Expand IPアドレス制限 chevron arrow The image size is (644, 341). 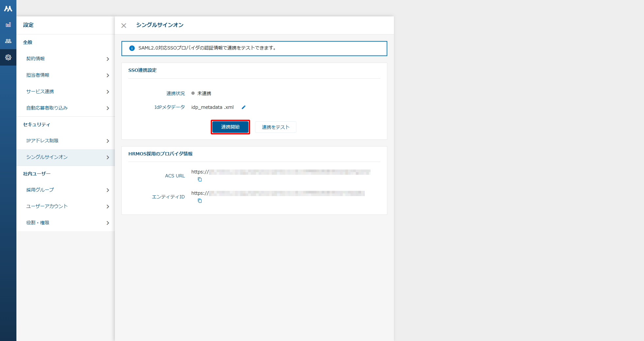click(x=108, y=141)
